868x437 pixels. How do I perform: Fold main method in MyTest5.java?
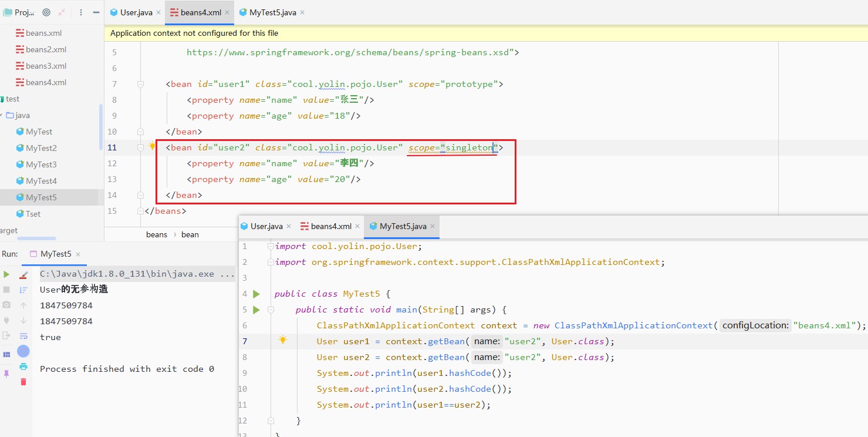[271, 310]
